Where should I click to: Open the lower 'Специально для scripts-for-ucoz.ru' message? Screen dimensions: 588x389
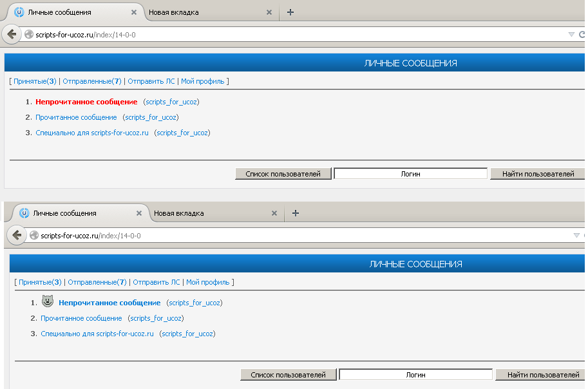[x=97, y=334]
